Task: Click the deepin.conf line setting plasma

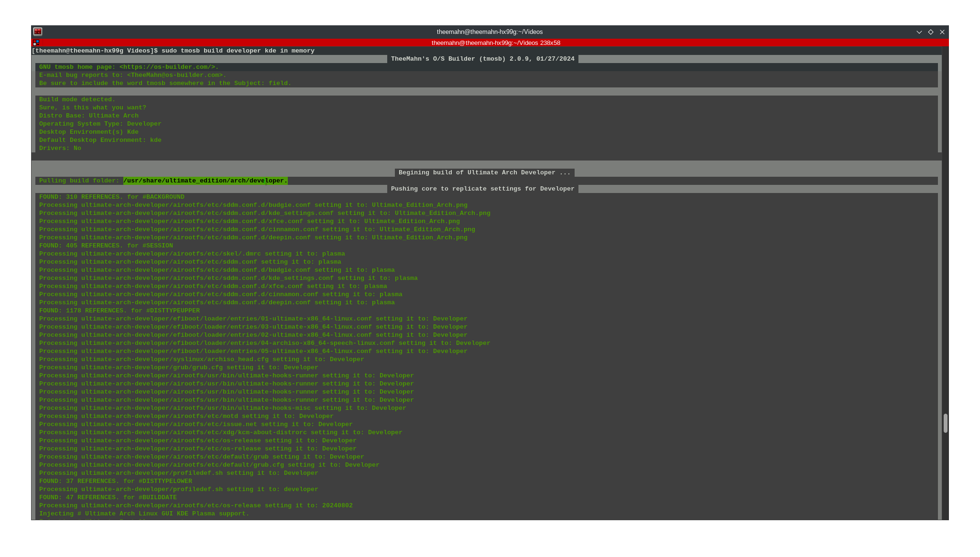Action: click(x=217, y=302)
